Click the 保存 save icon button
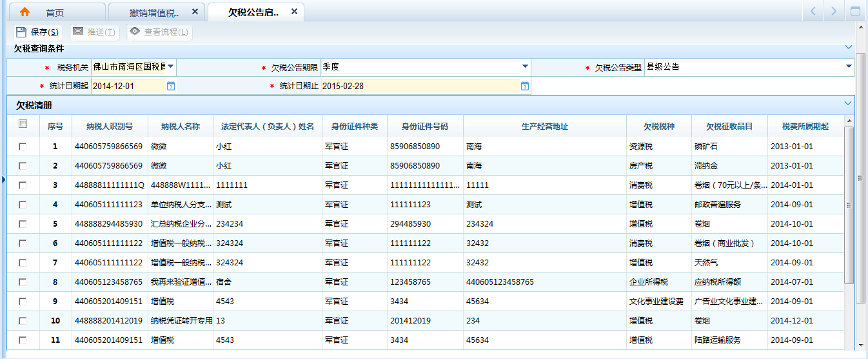 (x=21, y=32)
